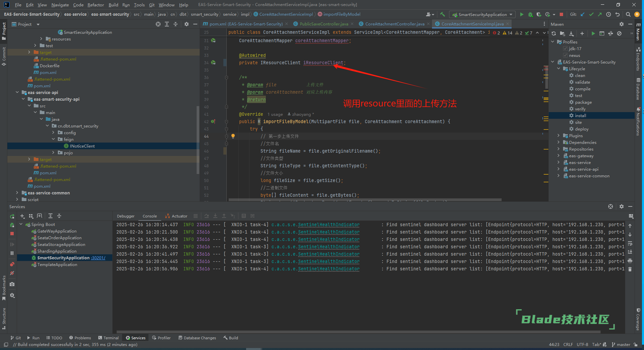
Task: Click the master Git branch widget
Action: pyautogui.click(x=621, y=345)
